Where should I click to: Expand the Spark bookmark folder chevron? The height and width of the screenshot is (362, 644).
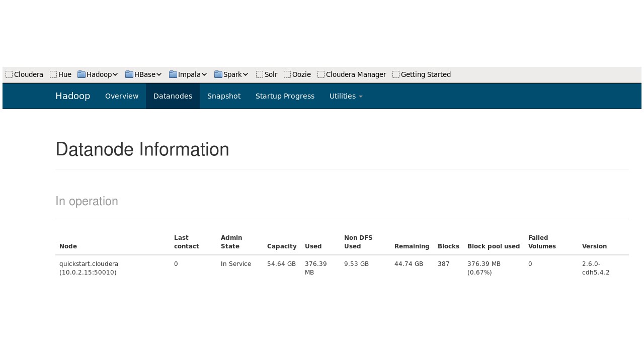pos(246,75)
